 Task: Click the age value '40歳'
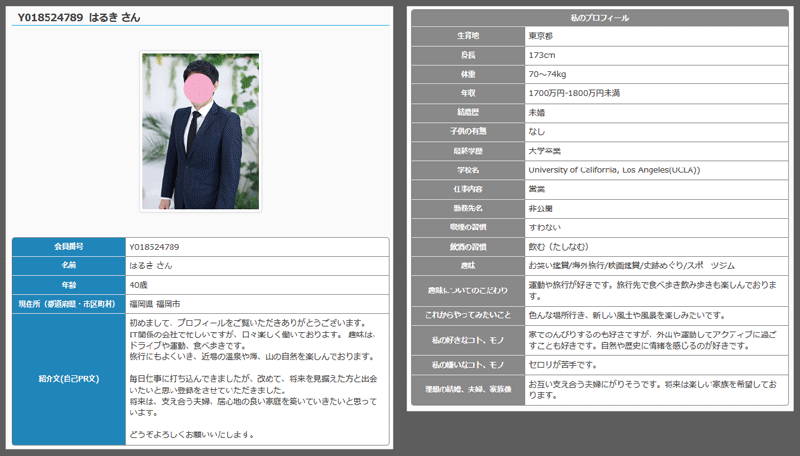tap(138, 285)
